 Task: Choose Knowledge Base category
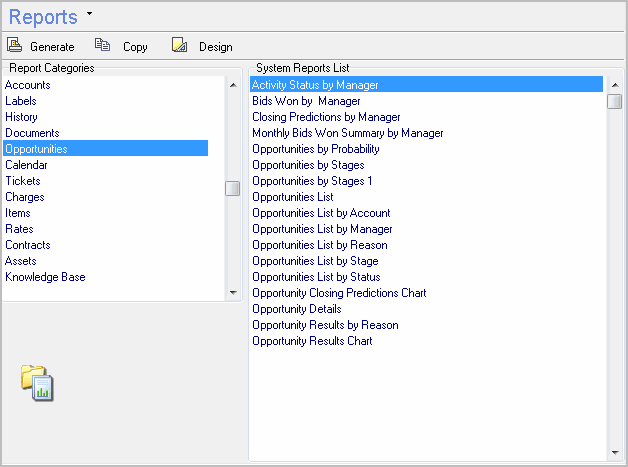45,277
